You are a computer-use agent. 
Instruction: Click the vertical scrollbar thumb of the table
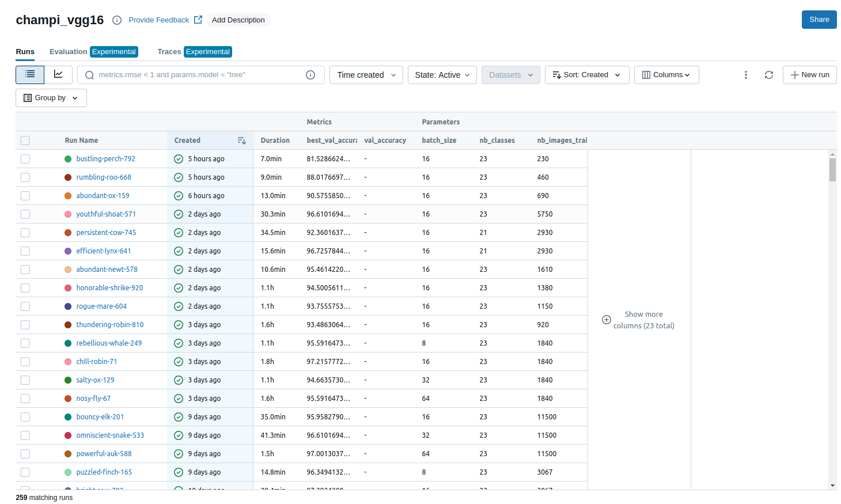point(832,170)
